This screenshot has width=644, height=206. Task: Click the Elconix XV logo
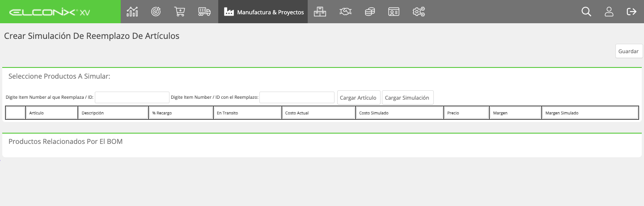coord(50,12)
